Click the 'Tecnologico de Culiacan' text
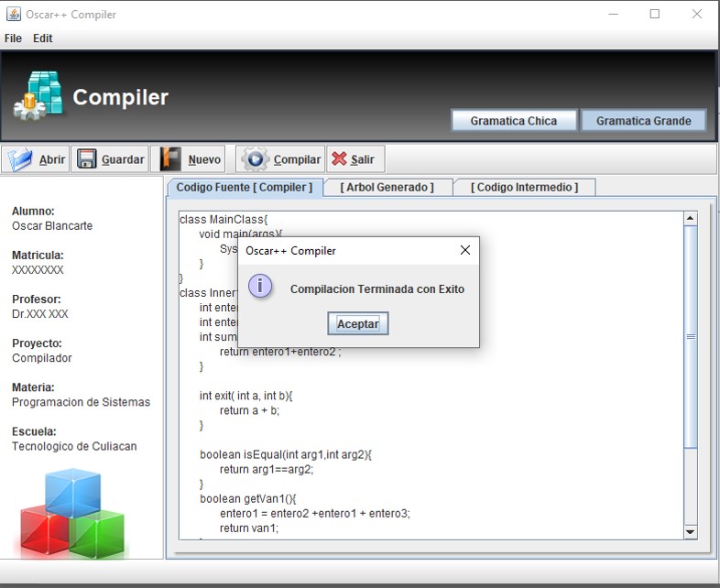 pos(74,446)
